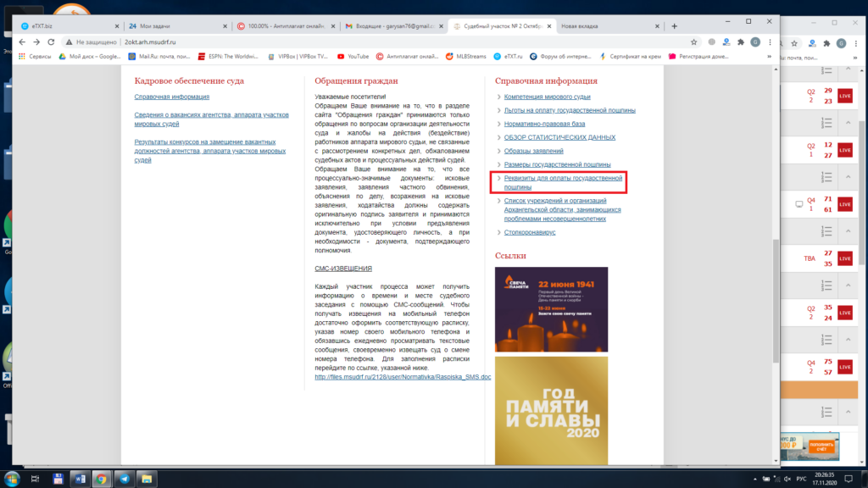868x488 pixels.
Task: Open the СМС-ИЗВЕЩЕНИЯ link
Action: coord(343,269)
